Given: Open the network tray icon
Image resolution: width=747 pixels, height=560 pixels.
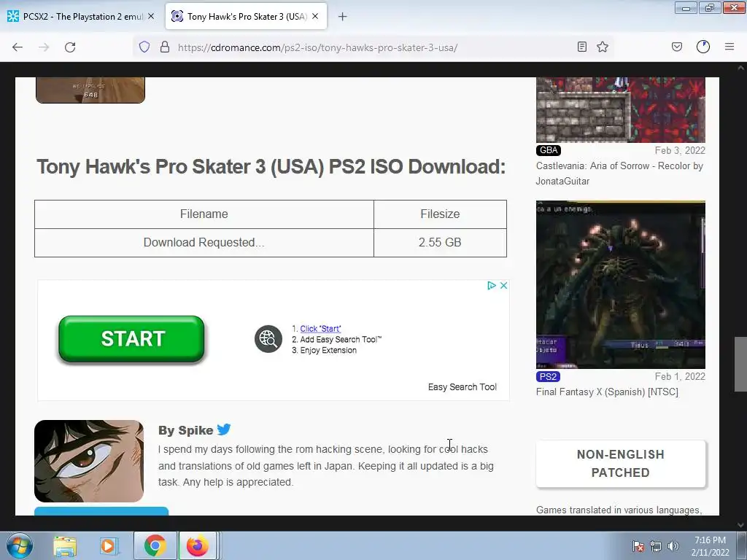Looking at the screenshot, I should point(656,546).
